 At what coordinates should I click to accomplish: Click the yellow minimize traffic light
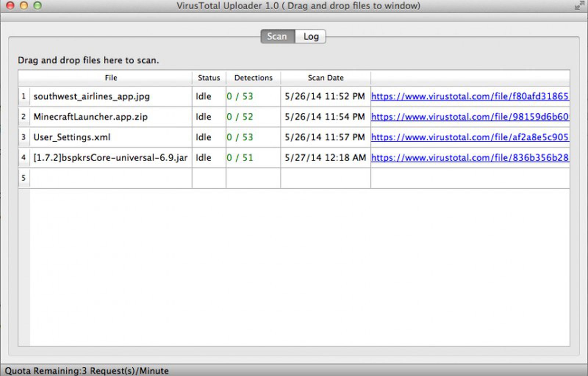tap(24, 6)
